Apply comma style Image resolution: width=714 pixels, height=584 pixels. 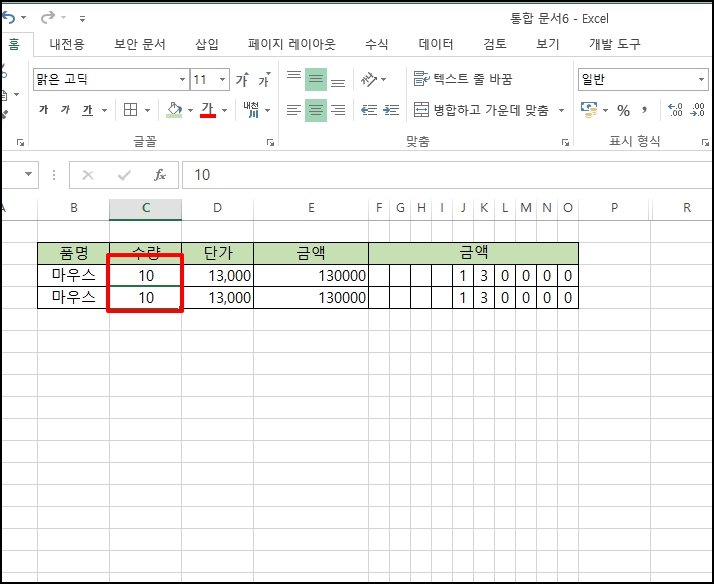[644, 110]
